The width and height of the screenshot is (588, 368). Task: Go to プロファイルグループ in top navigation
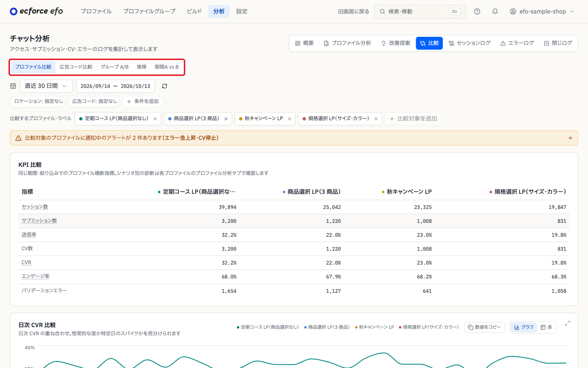[x=149, y=11]
